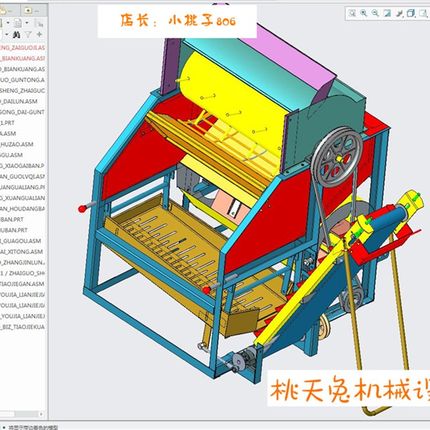This screenshot has width=430, height=430.
Task: Select tree item ending _1.PRT
Action: [8, 123]
